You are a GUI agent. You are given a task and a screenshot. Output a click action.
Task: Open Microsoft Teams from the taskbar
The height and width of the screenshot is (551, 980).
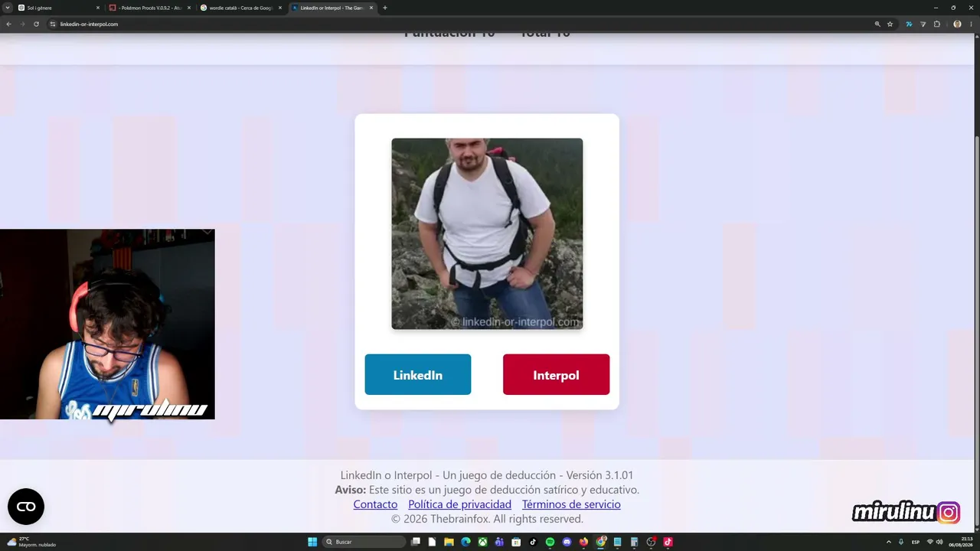(x=499, y=542)
